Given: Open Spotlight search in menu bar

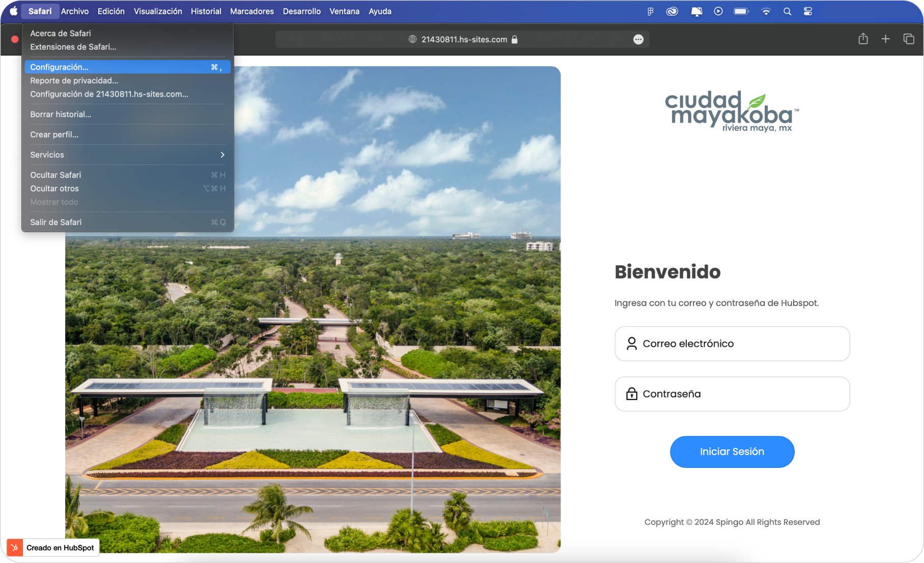Looking at the screenshot, I should tap(787, 11).
